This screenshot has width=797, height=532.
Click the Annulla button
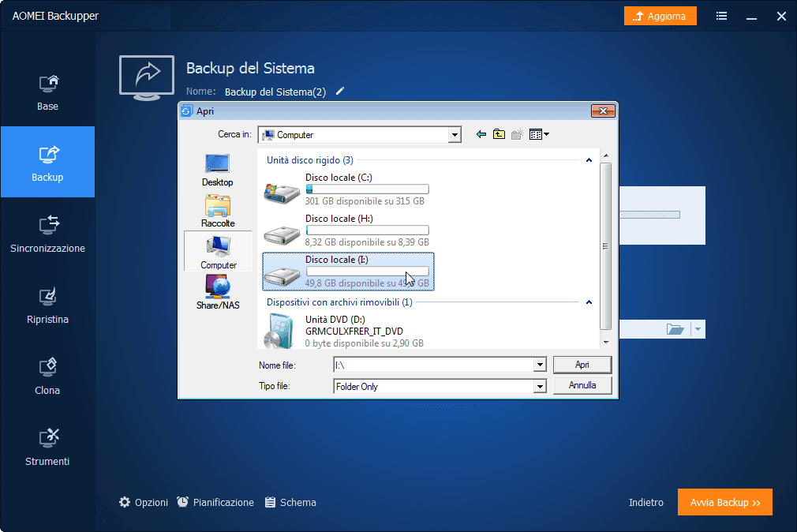(x=582, y=385)
